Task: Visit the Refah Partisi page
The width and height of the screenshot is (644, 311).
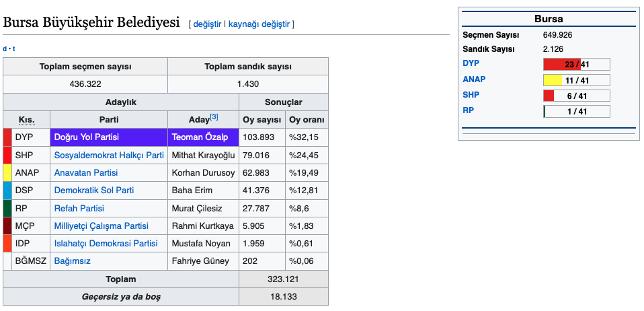Action: (x=79, y=208)
